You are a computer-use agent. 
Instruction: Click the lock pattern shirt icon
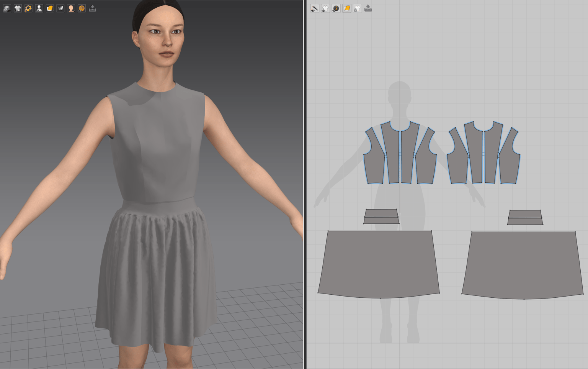(x=357, y=8)
